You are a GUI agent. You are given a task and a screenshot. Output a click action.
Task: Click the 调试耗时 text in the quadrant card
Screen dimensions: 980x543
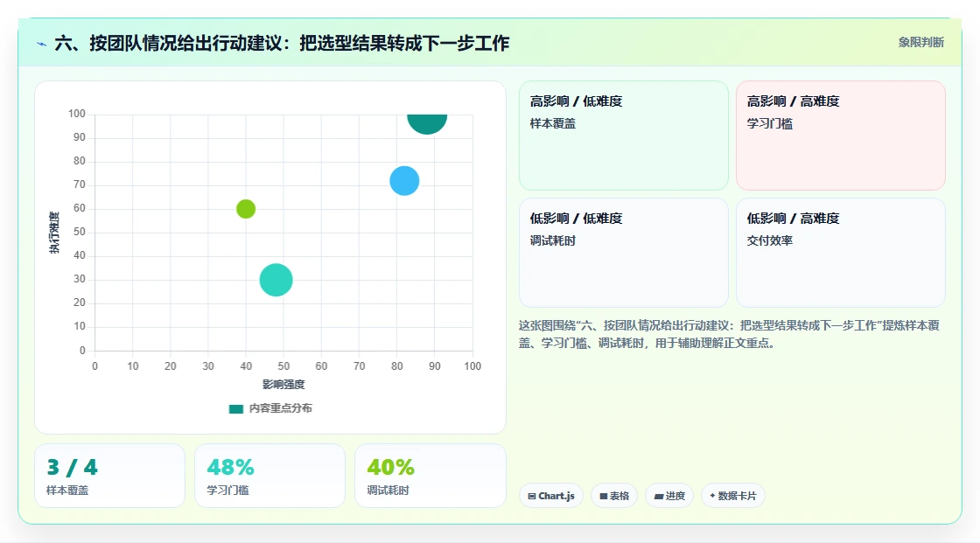(552, 240)
